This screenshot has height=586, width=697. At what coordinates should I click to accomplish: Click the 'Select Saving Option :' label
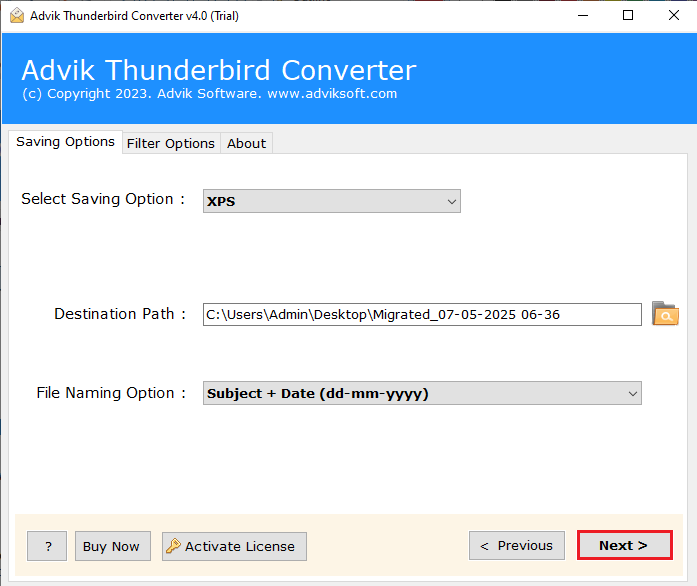[x=103, y=199]
